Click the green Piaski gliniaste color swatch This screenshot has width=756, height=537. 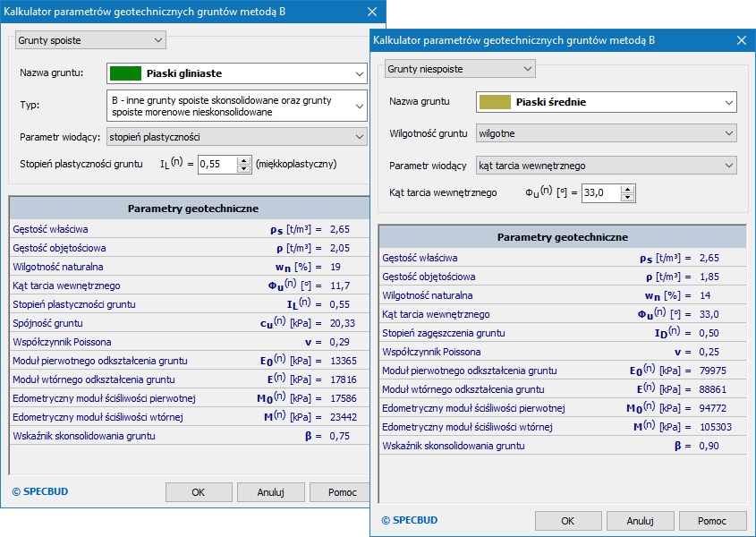(125, 73)
